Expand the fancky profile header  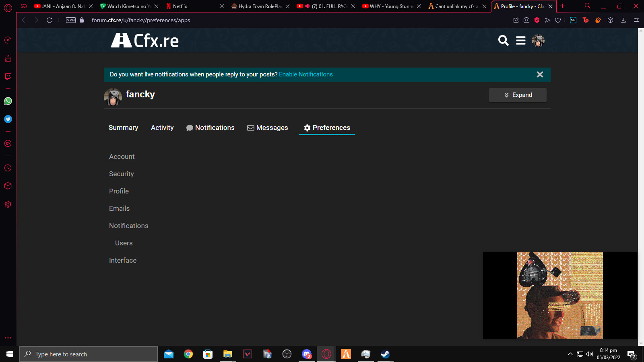coord(518,95)
